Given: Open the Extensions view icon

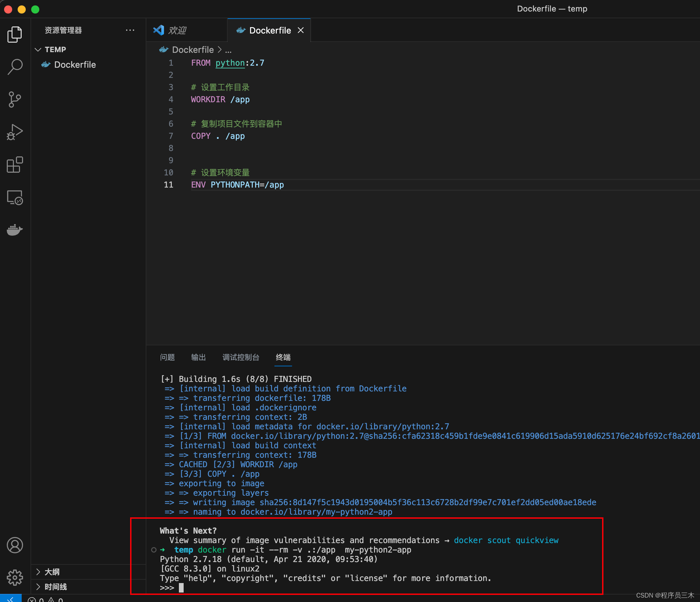Looking at the screenshot, I should (x=15, y=165).
